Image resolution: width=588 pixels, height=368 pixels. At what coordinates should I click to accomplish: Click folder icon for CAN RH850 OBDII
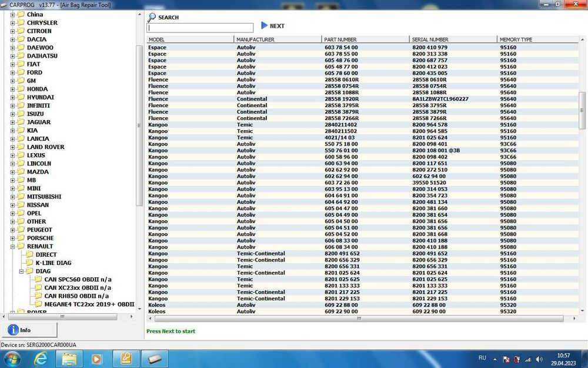[x=38, y=296]
